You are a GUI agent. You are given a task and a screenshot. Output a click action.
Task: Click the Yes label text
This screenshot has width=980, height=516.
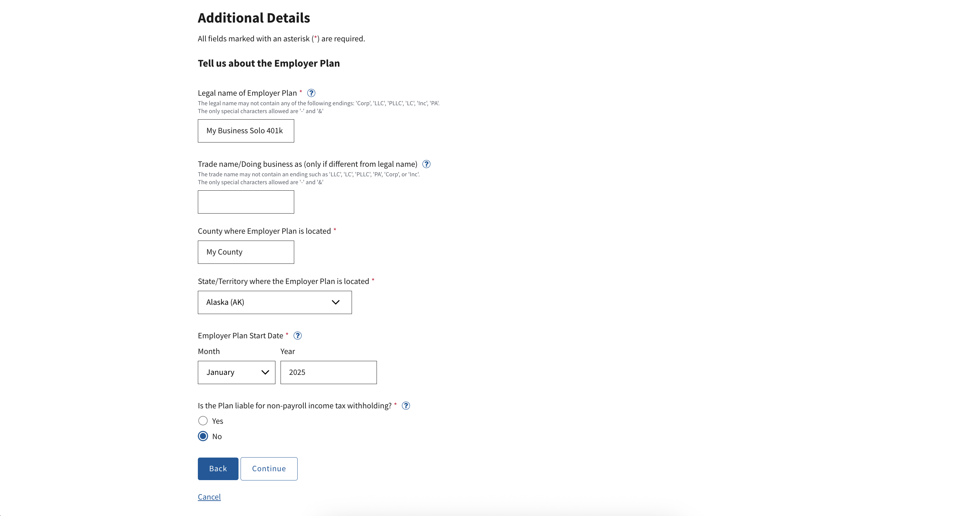218,421
